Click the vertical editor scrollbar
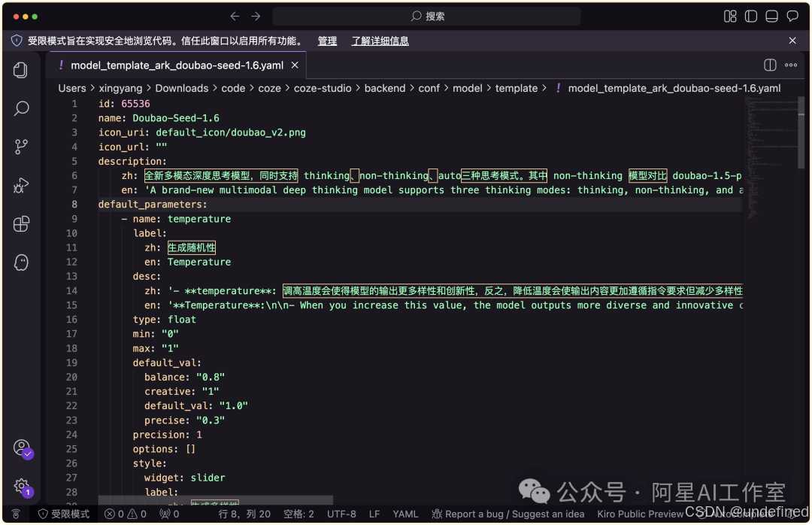Image resolution: width=812 pixels, height=525 pixels. click(x=801, y=132)
